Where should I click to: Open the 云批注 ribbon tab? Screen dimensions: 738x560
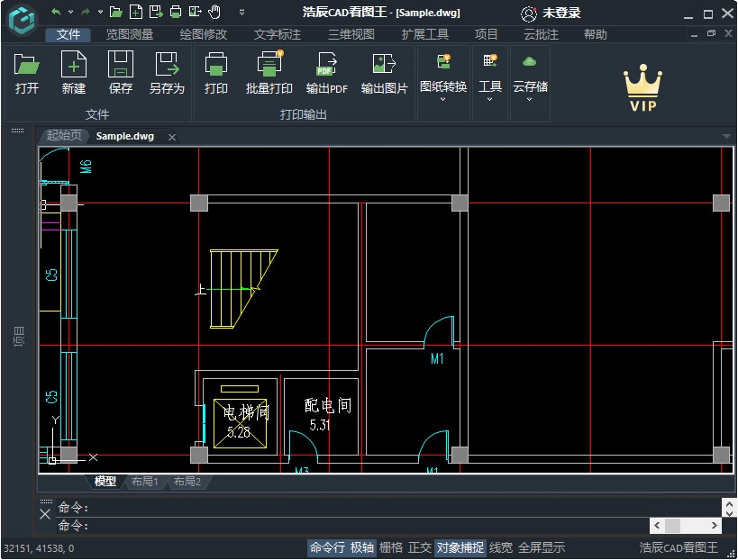(x=542, y=35)
